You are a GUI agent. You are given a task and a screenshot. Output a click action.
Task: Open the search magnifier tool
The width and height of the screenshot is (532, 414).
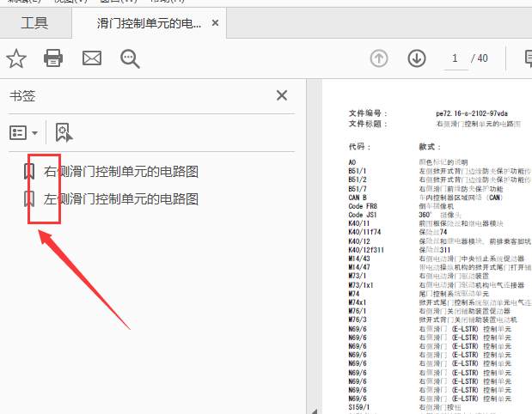coord(130,59)
